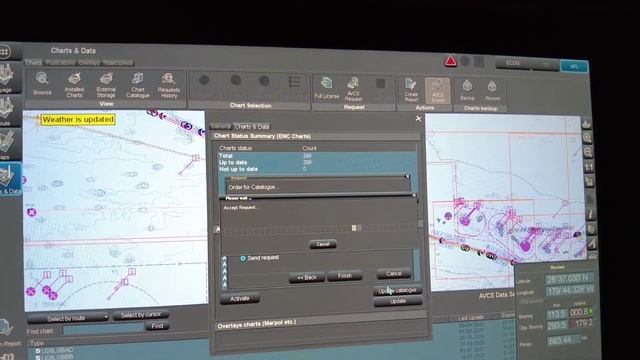Click the red alarm triangle indicator

tap(450, 61)
